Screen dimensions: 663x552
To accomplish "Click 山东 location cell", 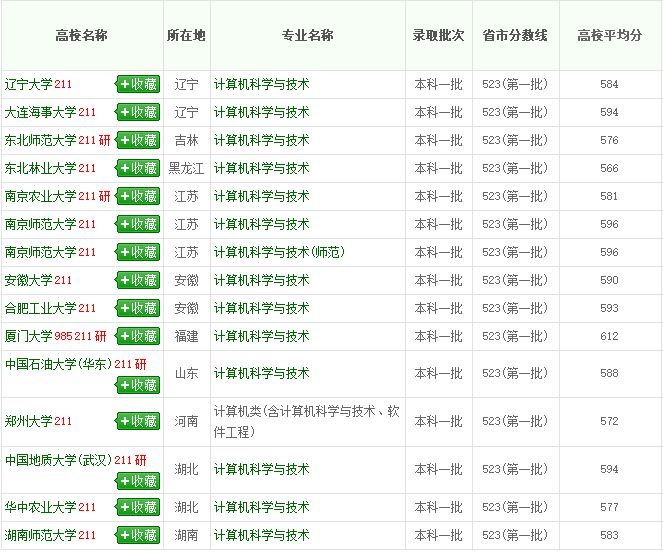I will (186, 373).
